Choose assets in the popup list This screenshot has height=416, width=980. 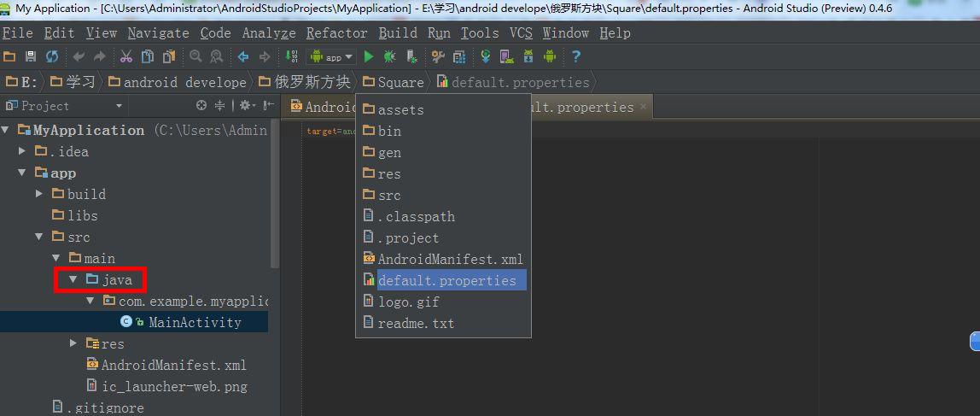point(394,109)
